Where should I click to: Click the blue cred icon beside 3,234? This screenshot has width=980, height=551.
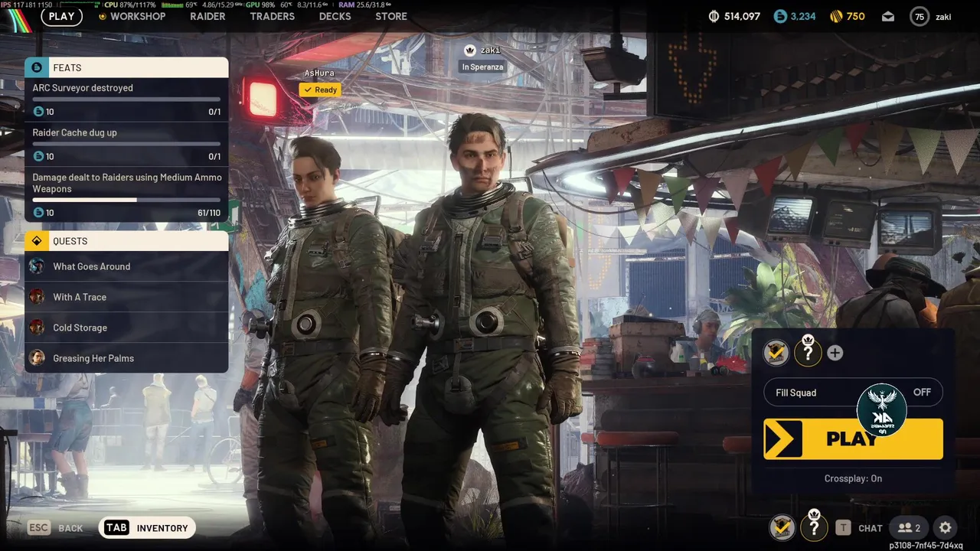(x=780, y=16)
